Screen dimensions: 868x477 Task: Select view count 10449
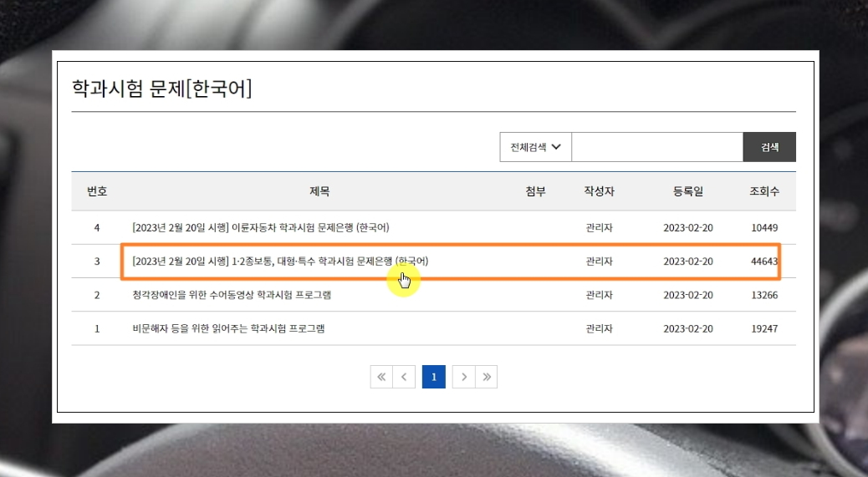pos(764,228)
